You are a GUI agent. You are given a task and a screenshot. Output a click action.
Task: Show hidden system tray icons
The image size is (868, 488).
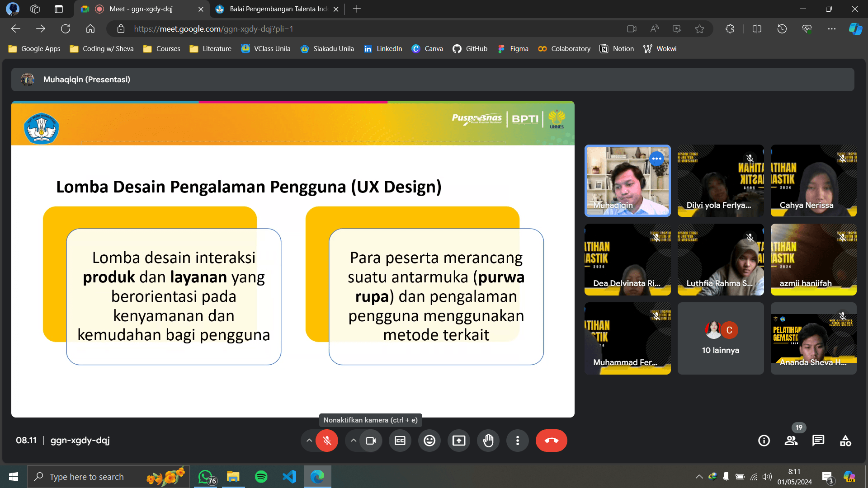(699, 477)
